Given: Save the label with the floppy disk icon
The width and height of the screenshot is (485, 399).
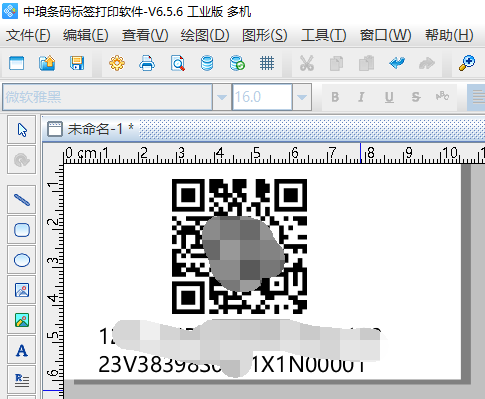Looking at the screenshot, I should click(x=77, y=63).
